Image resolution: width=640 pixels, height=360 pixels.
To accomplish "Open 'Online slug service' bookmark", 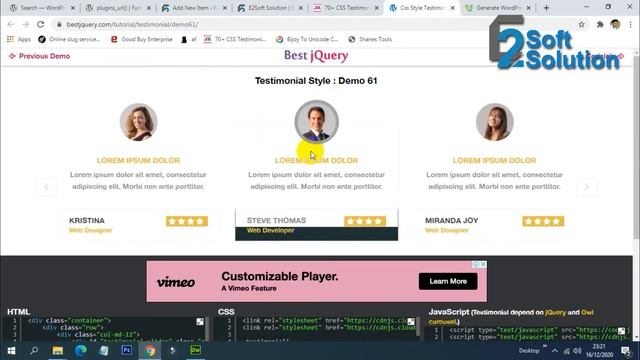I will (x=69, y=39).
